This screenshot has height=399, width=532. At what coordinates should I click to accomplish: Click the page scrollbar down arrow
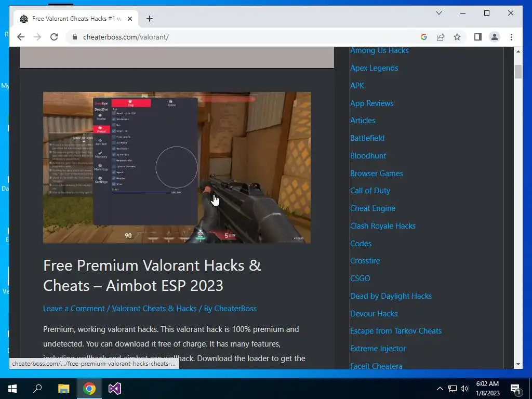tap(518, 364)
